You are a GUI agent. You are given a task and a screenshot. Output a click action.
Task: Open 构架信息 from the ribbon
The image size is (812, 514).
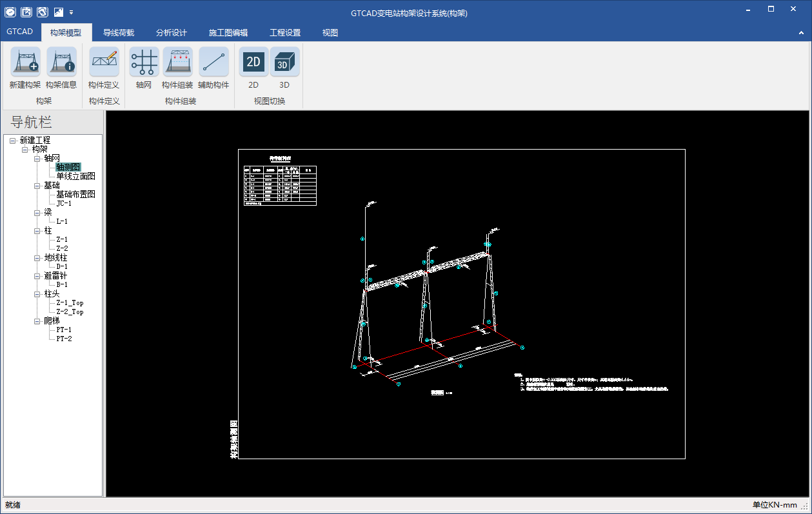(x=61, y=63)
